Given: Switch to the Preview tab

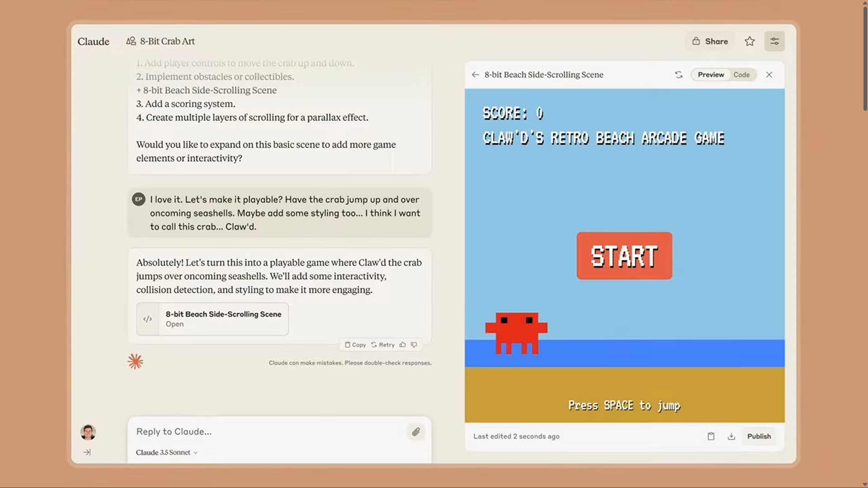Looking at the screenshot, I should click(711, 74).
